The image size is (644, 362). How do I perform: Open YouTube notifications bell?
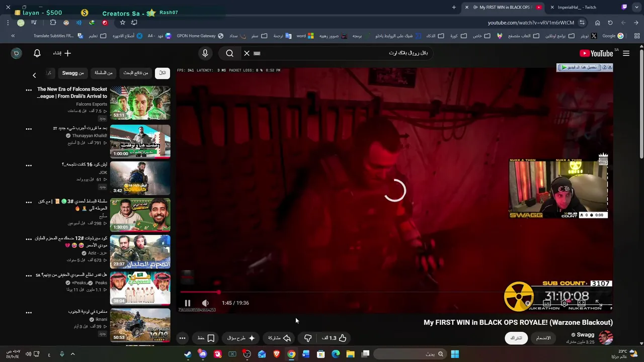37,53
